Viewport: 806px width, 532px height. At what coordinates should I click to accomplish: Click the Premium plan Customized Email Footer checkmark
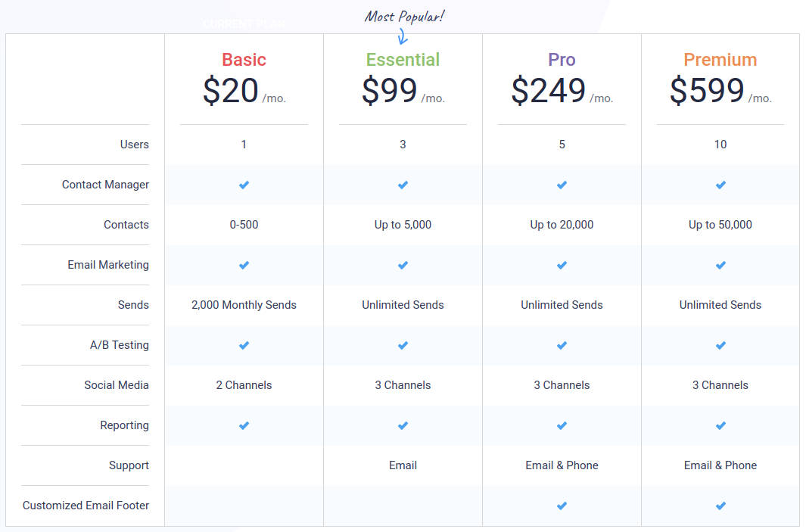pyautogui.click(x=720, y=506)
